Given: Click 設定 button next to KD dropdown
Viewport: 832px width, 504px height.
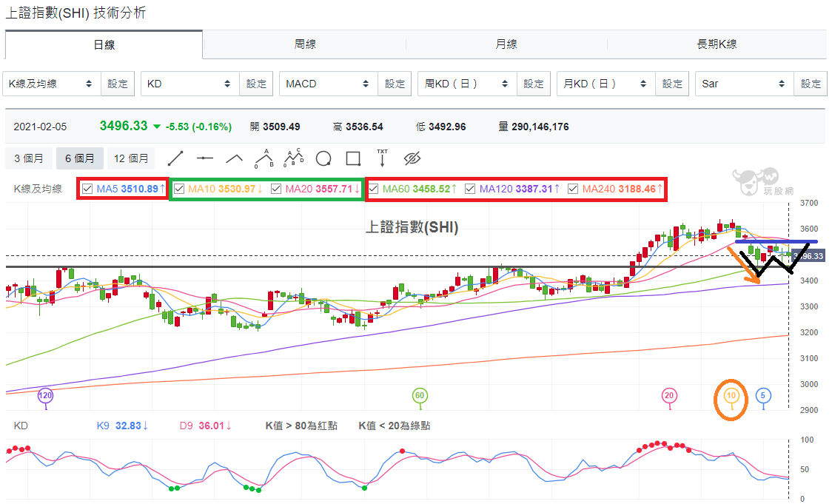Looking at the screenshot, I should pyautogui.click(x=256, y=84).
